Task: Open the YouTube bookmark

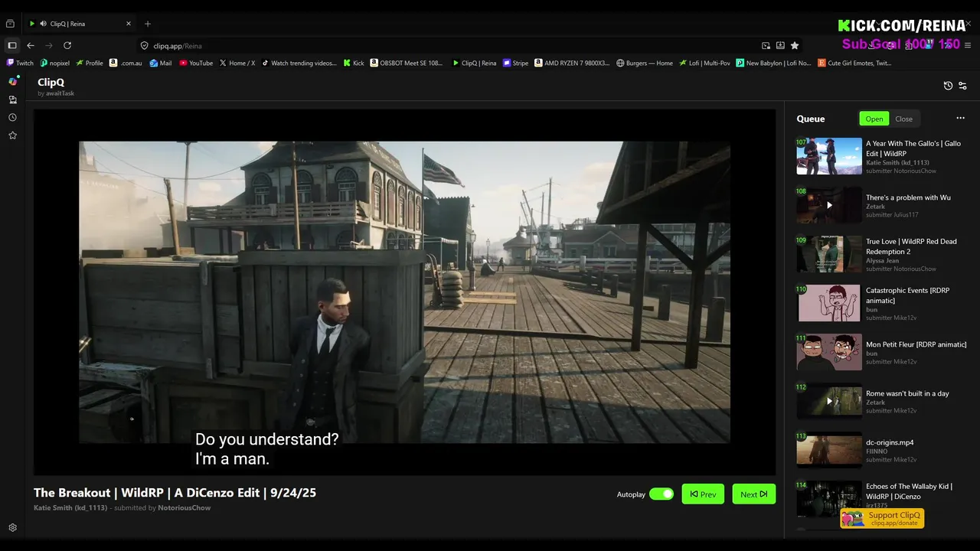Action: (196, 64)
